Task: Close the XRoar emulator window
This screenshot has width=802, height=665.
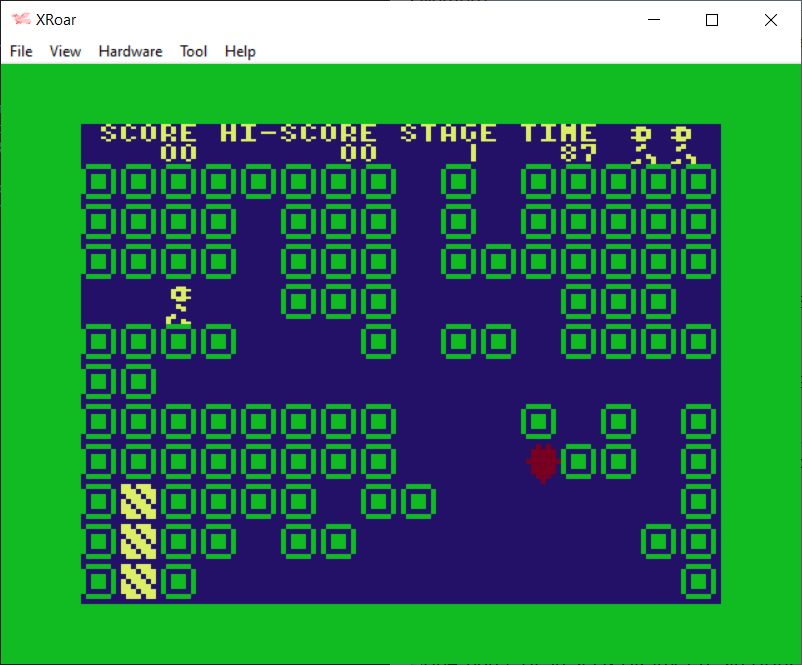Action: coord(770,20)
